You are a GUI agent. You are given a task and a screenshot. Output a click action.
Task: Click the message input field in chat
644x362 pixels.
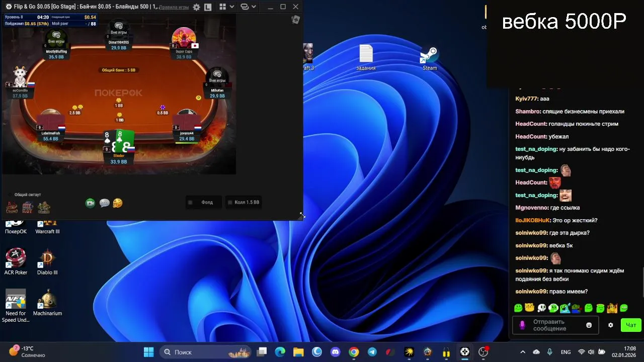(x=555, y=325)
